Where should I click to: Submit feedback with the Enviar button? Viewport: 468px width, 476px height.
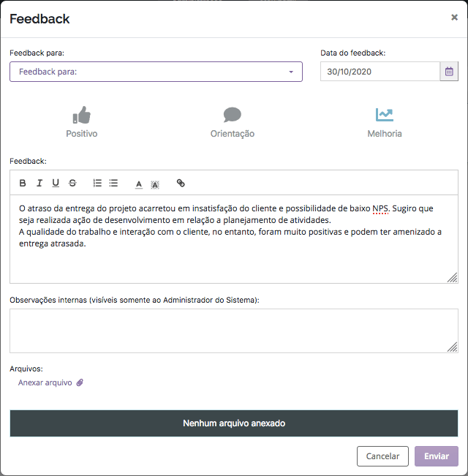437,456
